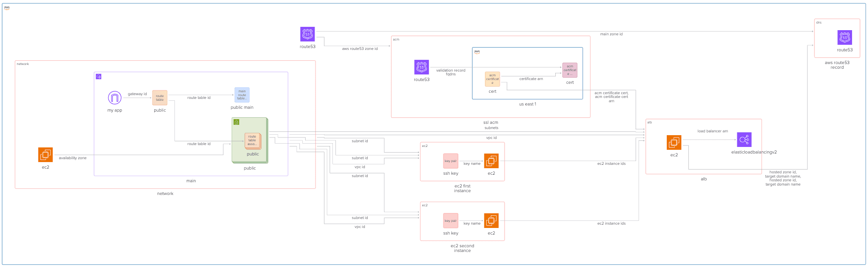This screenshot has width=868, height=268.
Task: Click the orange acm certificate node
Action: point(492,79)
